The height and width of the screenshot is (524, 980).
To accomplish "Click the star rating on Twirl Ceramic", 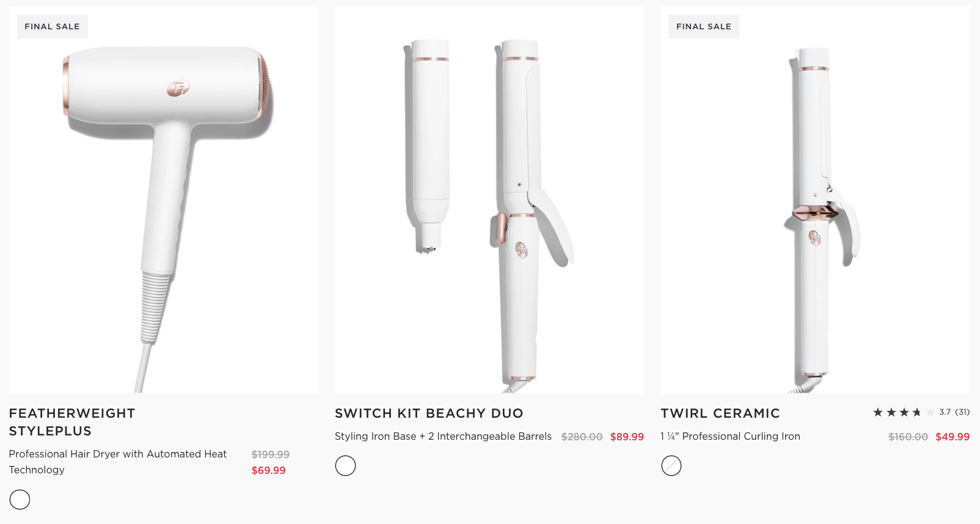I will [904, 412].
